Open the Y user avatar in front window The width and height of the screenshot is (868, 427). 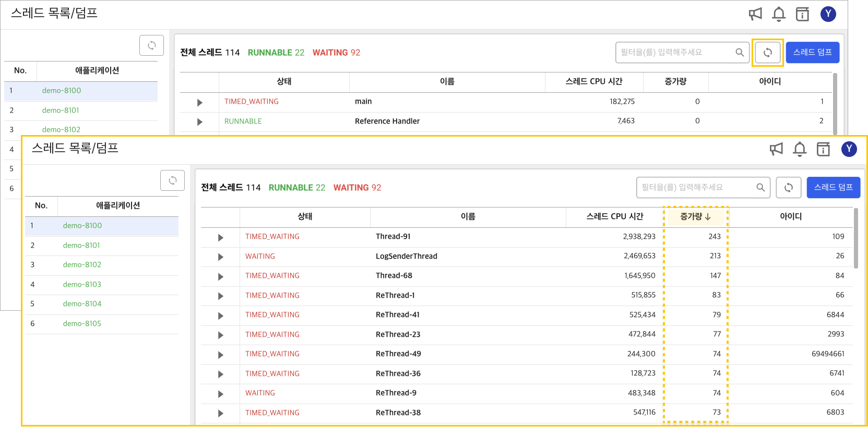pyautogui.click(x=849, y=149)
